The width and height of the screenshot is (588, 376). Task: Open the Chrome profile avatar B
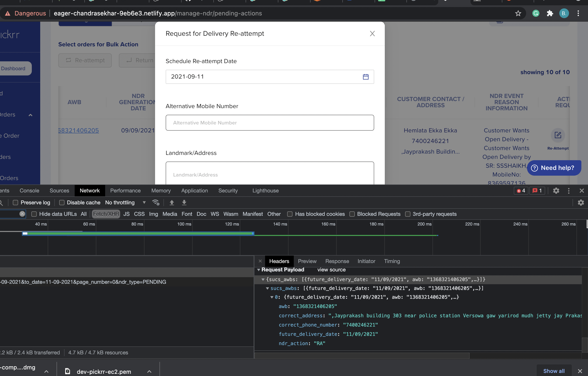click(x=564, y=13)
